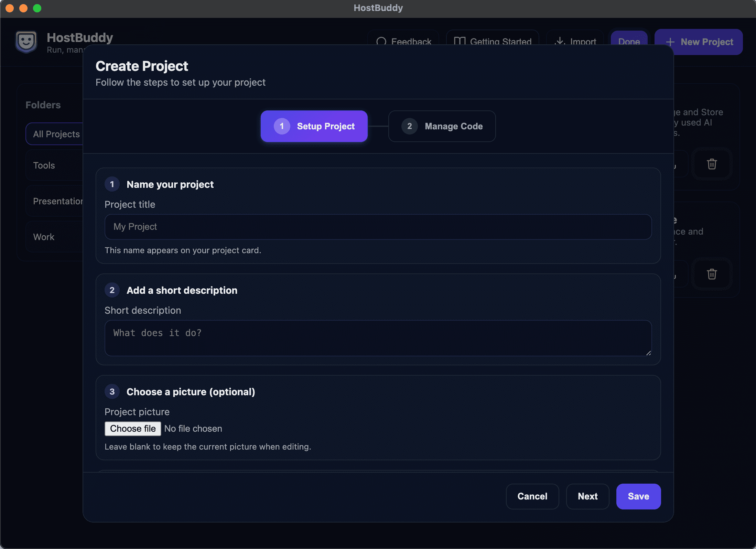Click the lower trash can icon
This screenshot has height=549, width=756.
coord(711,274)
